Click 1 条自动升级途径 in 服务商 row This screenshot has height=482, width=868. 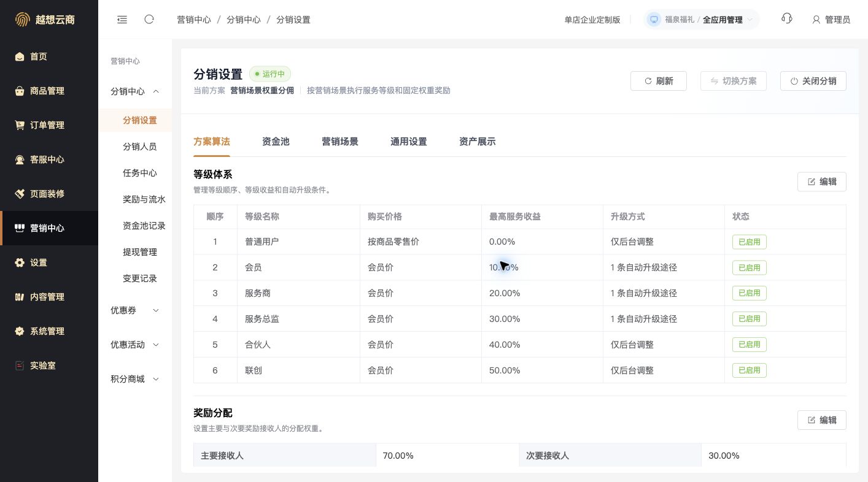[x=644, y=293]
